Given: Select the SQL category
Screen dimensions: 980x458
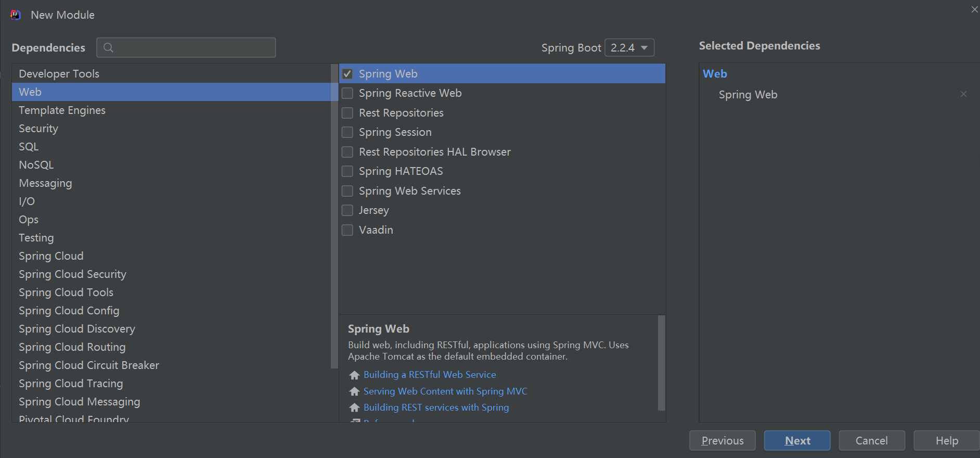Looking at the screenshot, I should [171, 147].
